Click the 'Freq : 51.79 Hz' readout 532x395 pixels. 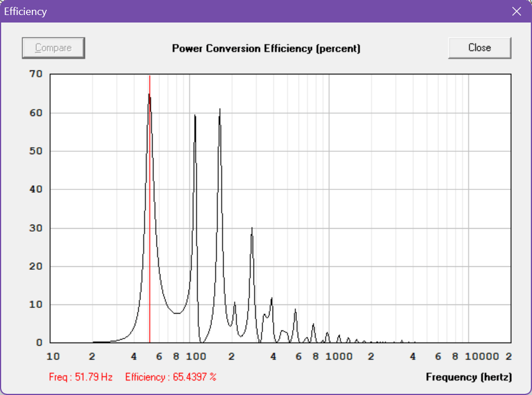tap(81, 377)
